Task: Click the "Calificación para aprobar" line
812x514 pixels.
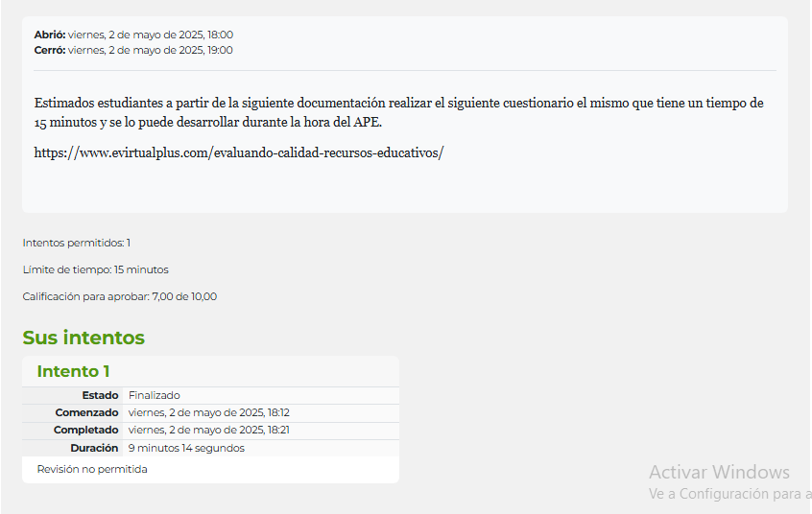Action: coord(120,296)
